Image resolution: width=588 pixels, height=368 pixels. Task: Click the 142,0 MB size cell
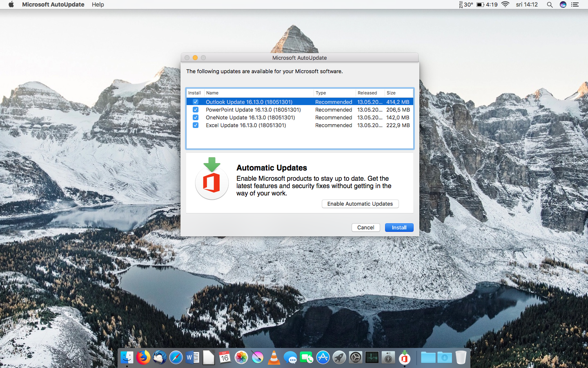pos(398,117)
